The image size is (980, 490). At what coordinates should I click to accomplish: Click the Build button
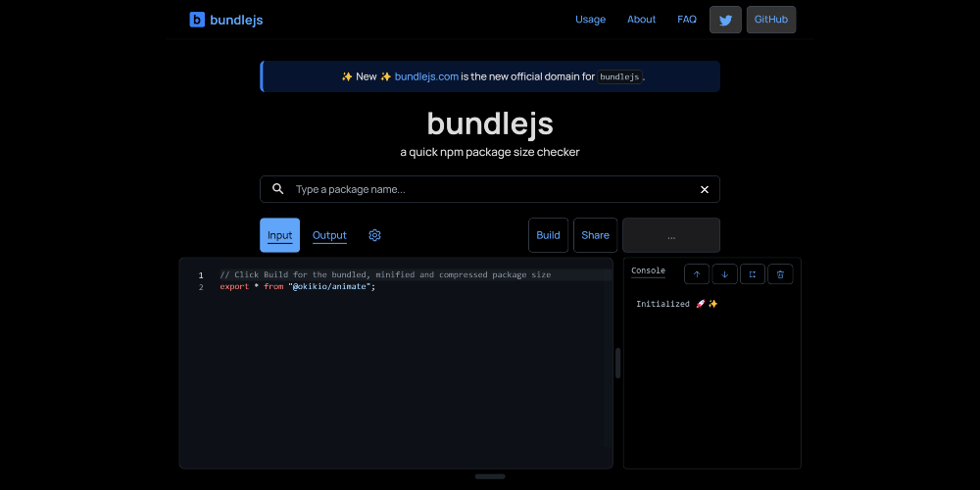point(548,235)
